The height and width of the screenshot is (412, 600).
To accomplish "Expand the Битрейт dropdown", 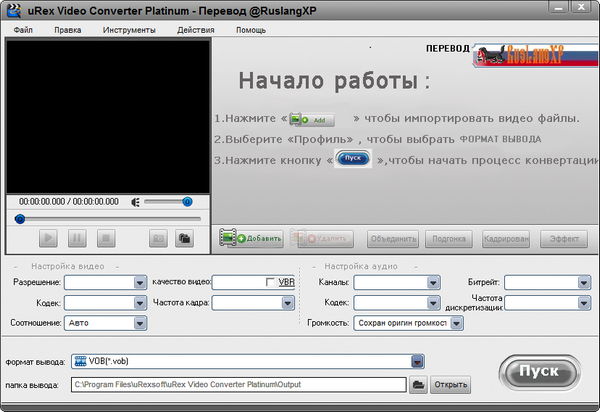I will [584, 283].
